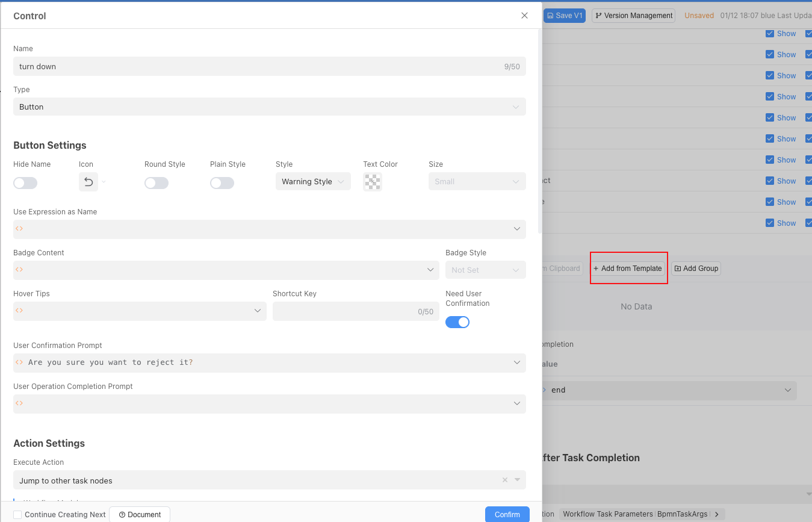
Task: Click expression icon in Badge Content field
Action: [x=19, y=270]
